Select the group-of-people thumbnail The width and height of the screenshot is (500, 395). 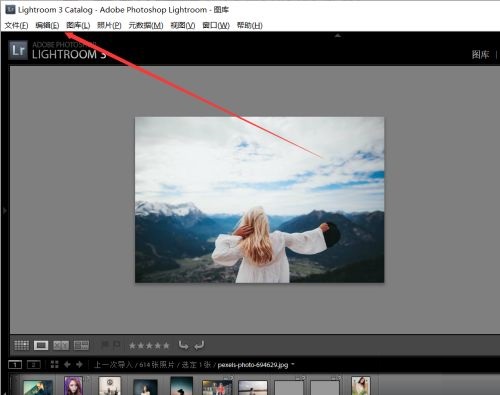(x=217, y=388)
